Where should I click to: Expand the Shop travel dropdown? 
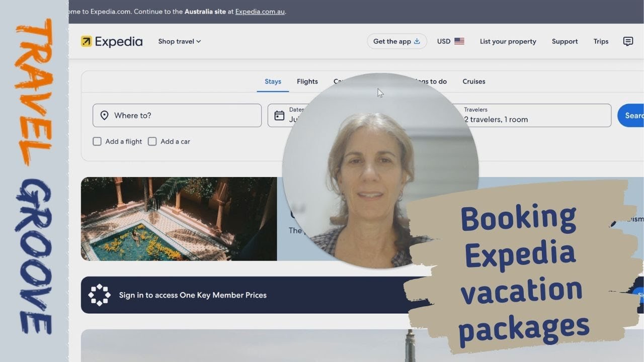(180, 41)
